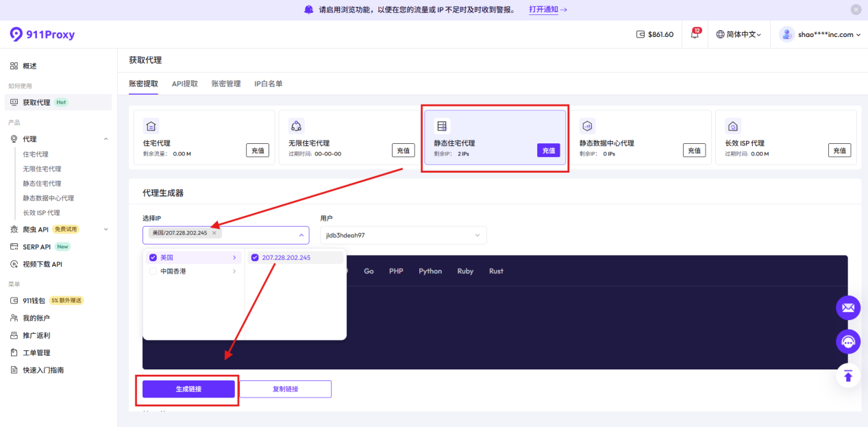Click the 复制链接 button
This screenshot has width=868, height=427.
pyautogui.click(x=285, y=389)
